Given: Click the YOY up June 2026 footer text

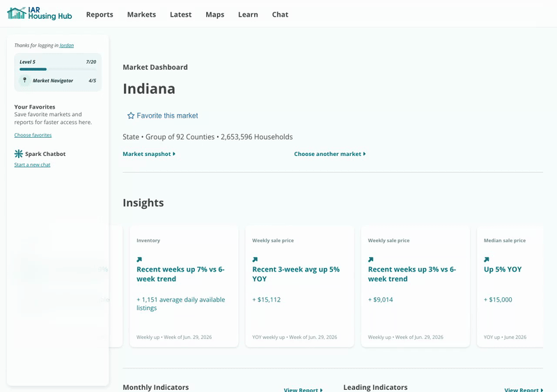Looking at the screenshot, I should [505, 337].
